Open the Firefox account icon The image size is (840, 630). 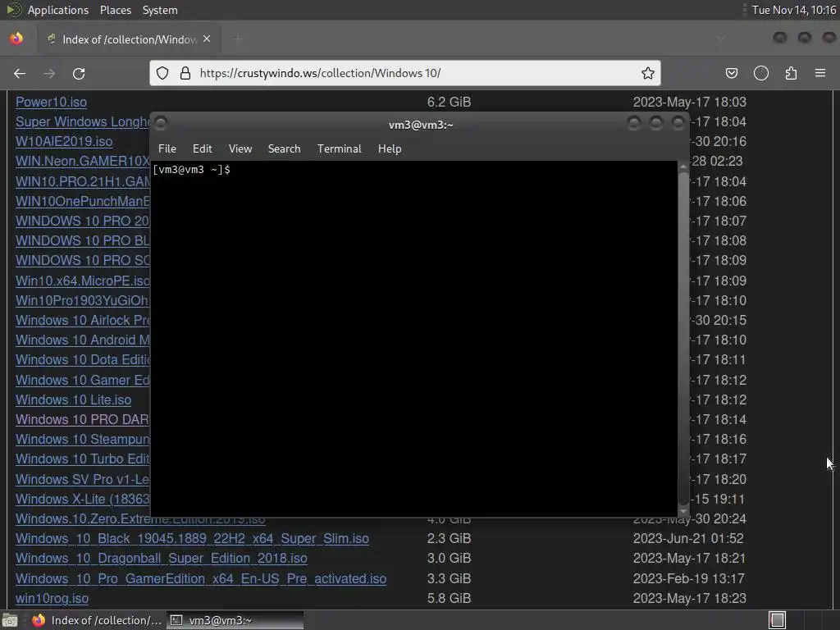[760, 73]
